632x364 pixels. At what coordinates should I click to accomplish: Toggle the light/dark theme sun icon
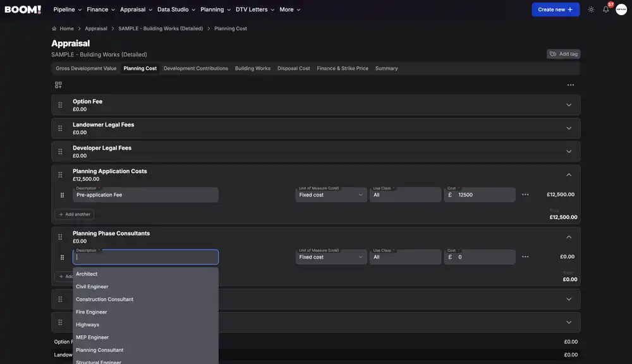coord(591,9)
